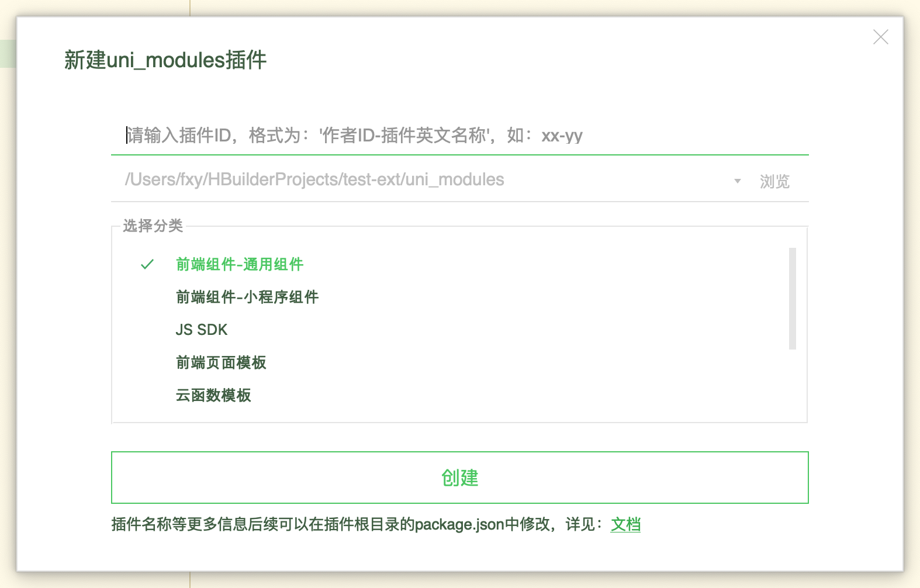
Task: Pick the JS SDK category
Action: click(202, 330)
